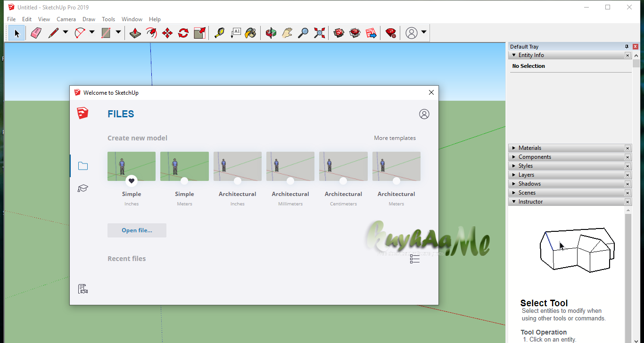
Task: Open the Arc tool dropdown arrow
Action: point(92,33)
